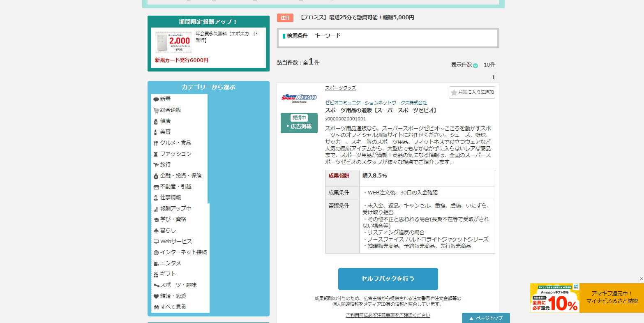Click the 注目 badge
This screenshot has width=644, height=323.
[285, 18]
